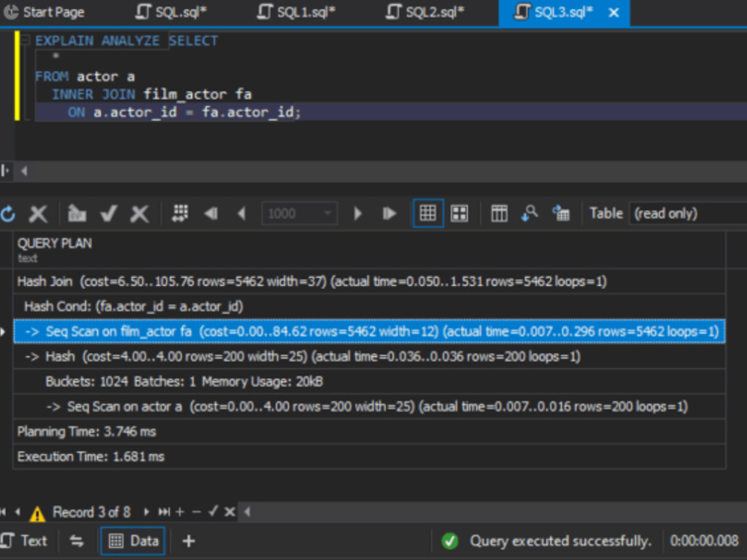Refresh the query results data
Screen dimensions: 747x560
point(8,214)
